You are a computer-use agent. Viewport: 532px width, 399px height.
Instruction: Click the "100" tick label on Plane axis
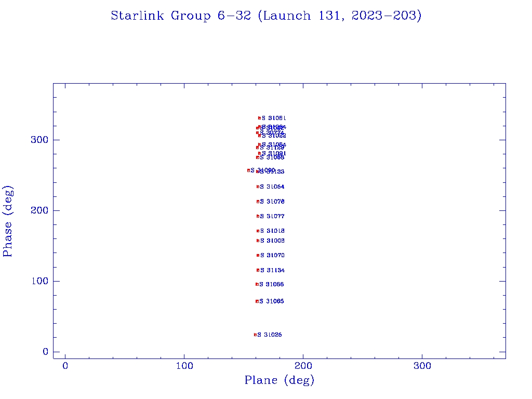[184, 366]
